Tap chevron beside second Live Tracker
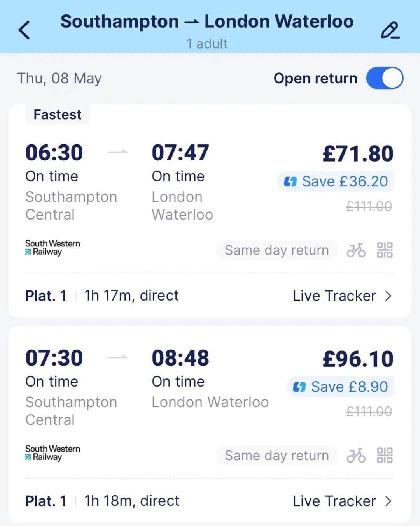Image resolution: width=420 pixels, height=526 pixels. click(x=388, y=501)
